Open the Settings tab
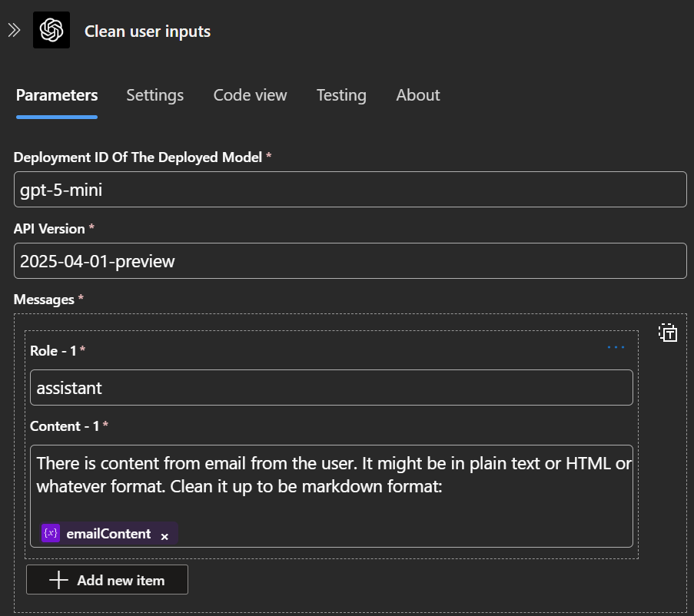The width and height of the screenshot is (694, 616). point(155,95)
